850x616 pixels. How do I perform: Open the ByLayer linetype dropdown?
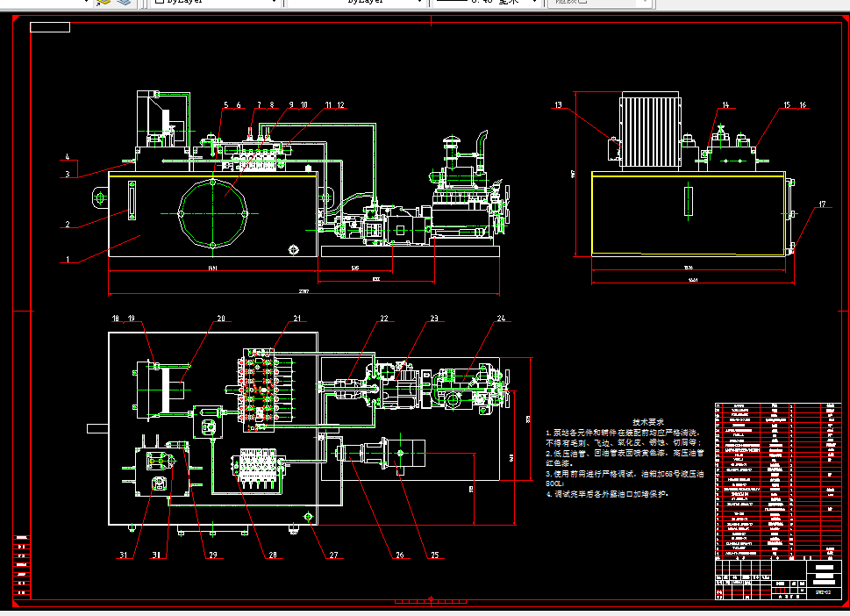[x=355, y=3]
